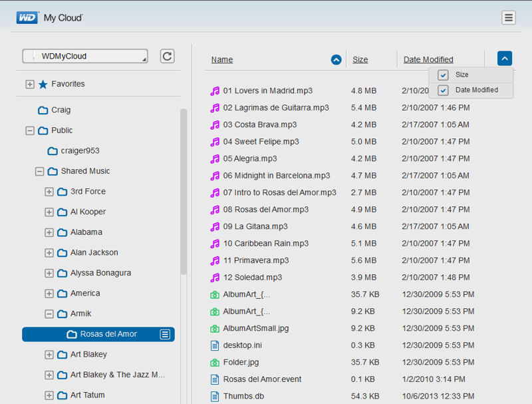This screenshot has width=532, height=404.
Task: Click document icon for desktop.ini
Action: [x=215, y=345]
